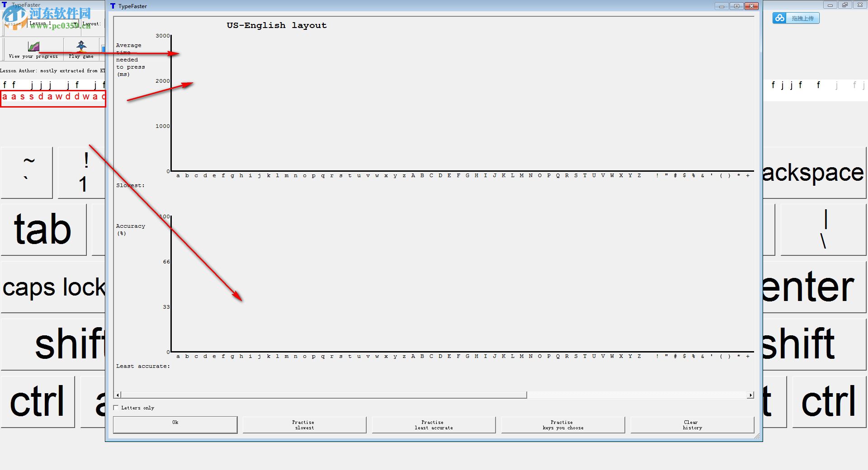Click the exclamation 1 key on keyboard
Screen dimensions: 868x470
(81, 173)
